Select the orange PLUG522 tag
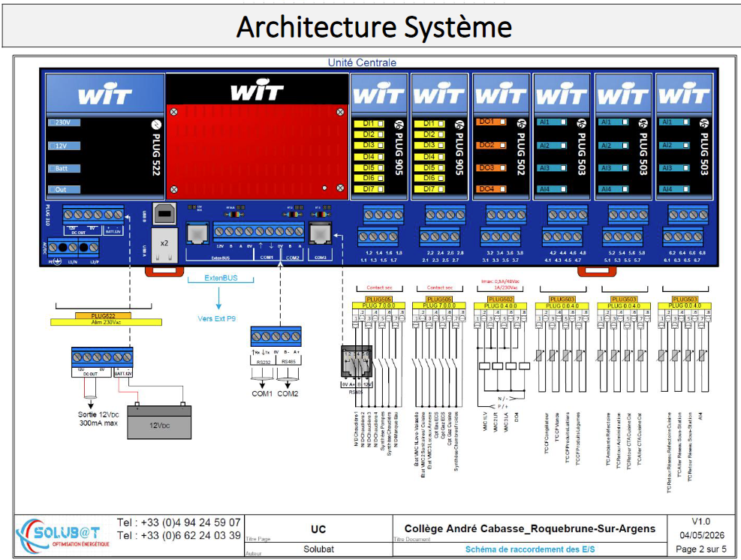This screenshot has width=741, height=560. coord(104,316)
